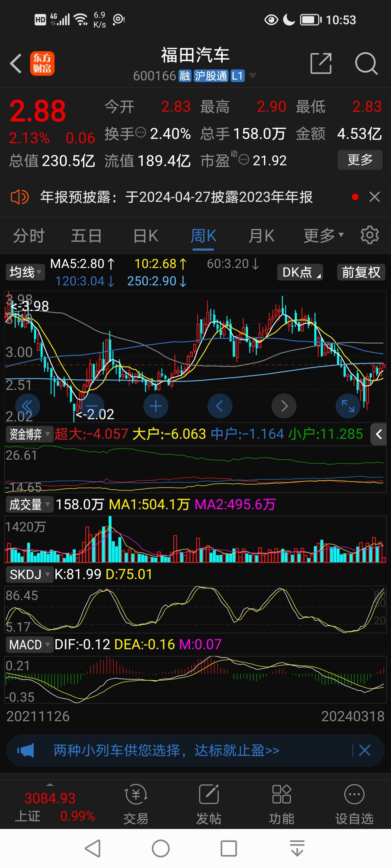The height and width of the screenshot is (868, 391).
Task: Select the 周K chart tab
Action: pyautogui.click(x=203, y=236)
